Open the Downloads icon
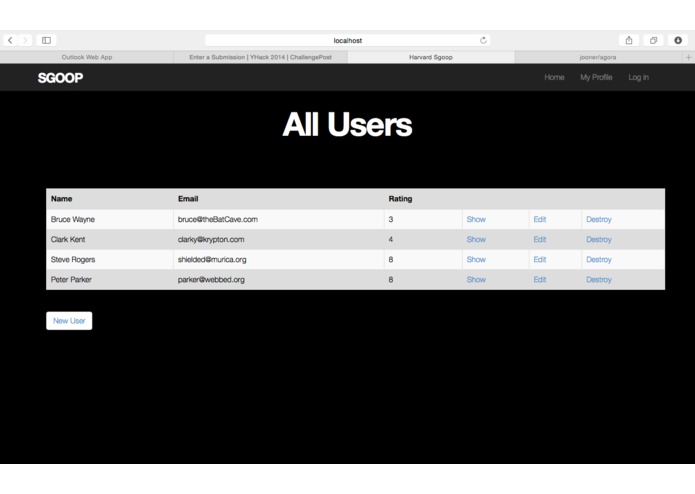 click(678, 40)
